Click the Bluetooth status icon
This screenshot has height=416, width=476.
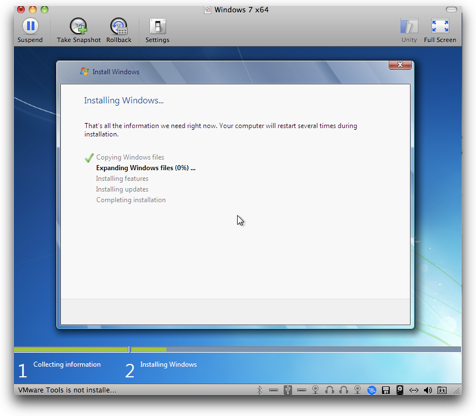[260, 390]
